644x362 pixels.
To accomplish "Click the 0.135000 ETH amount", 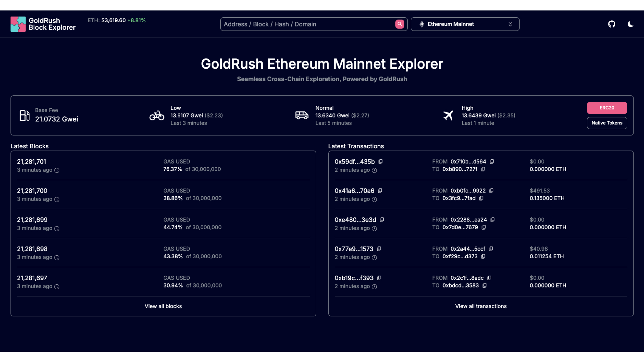I will point(547,198).
